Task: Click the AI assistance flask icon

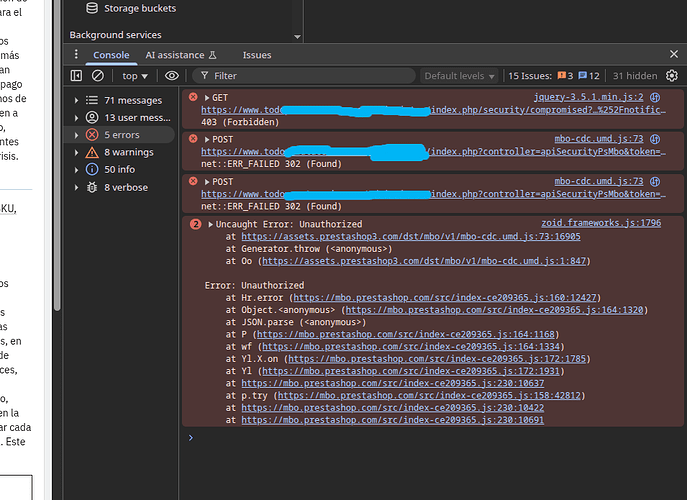Action: coord(212,55)
